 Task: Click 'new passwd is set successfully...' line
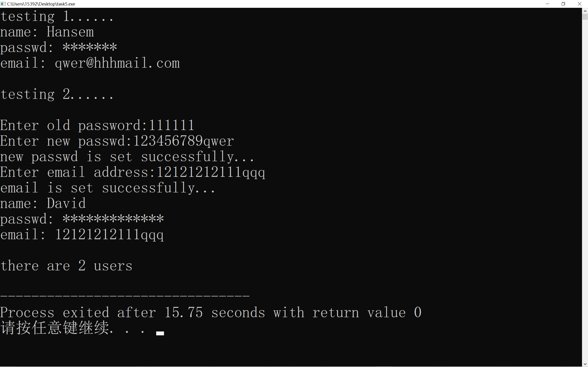click(127, 157)
